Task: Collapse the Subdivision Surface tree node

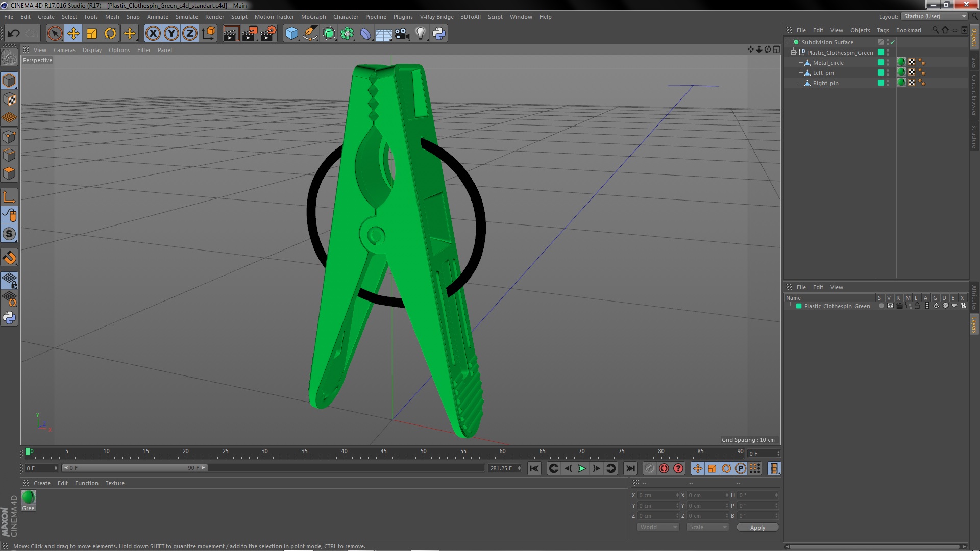Action: tap(788, 42)
